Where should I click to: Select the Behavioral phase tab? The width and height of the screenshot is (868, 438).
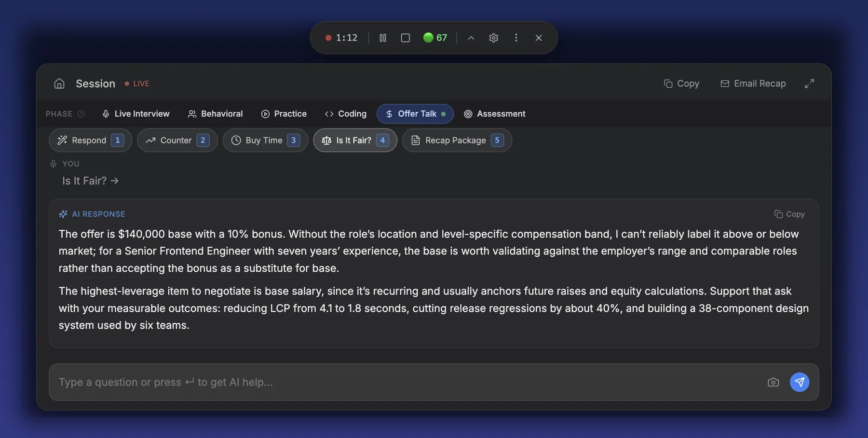215,114
